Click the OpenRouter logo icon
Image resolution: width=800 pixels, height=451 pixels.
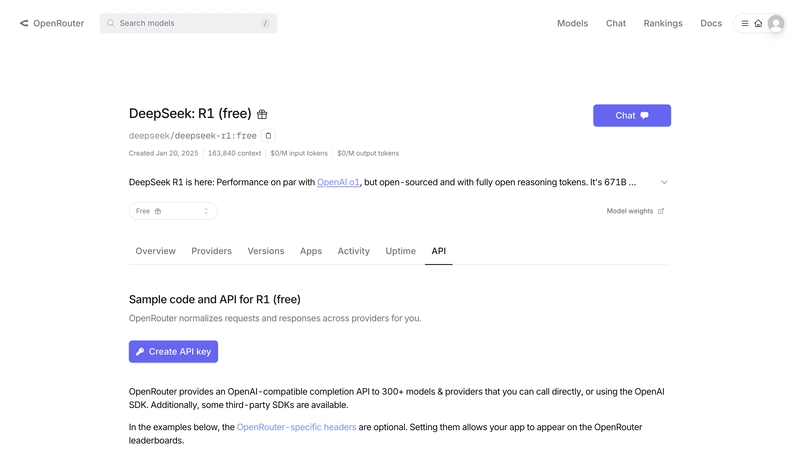tap(24, 23)
